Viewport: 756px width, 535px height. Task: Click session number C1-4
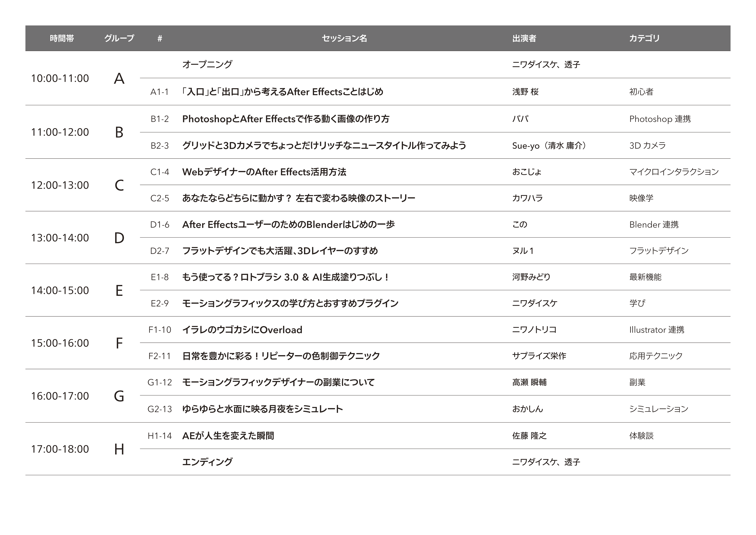pyautogui.click(x=160, y=172)
